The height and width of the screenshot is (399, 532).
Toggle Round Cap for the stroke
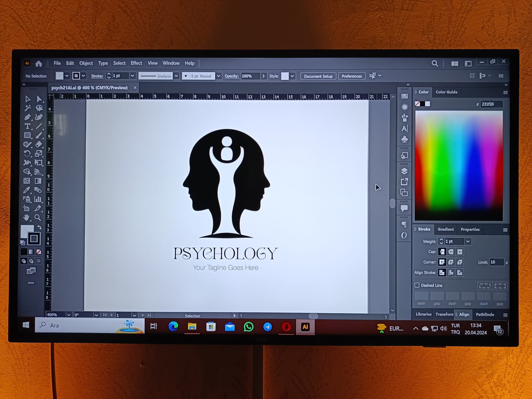(x=450, y=252)
